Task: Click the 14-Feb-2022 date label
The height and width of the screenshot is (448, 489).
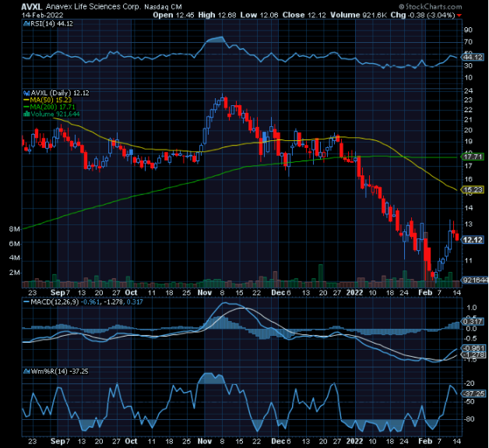Action: (x=42, y=15)
